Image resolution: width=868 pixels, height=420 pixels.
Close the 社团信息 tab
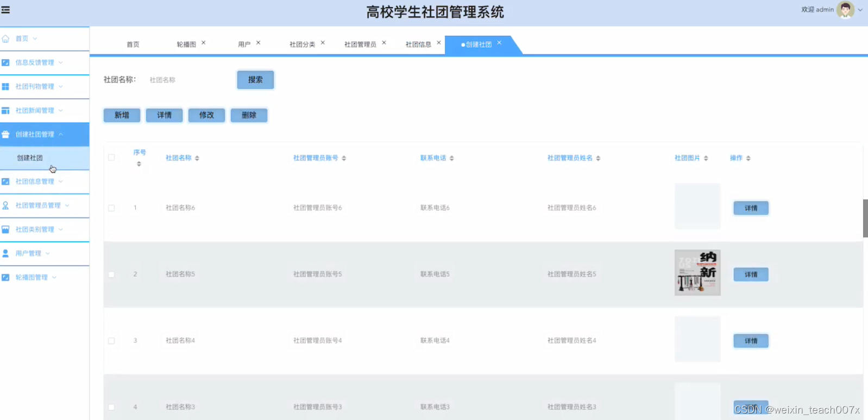439,42
